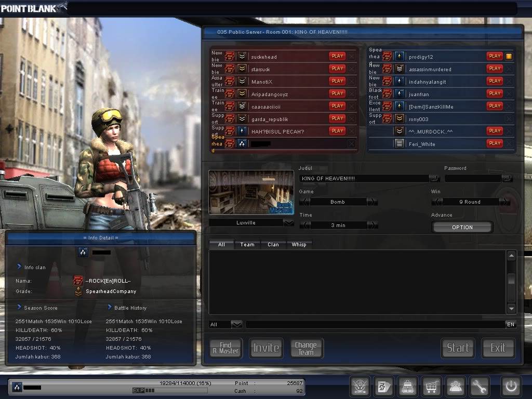Open the chat channel dropdown showing All
This screenshot has width=532, height=399.
coord(236,324)
